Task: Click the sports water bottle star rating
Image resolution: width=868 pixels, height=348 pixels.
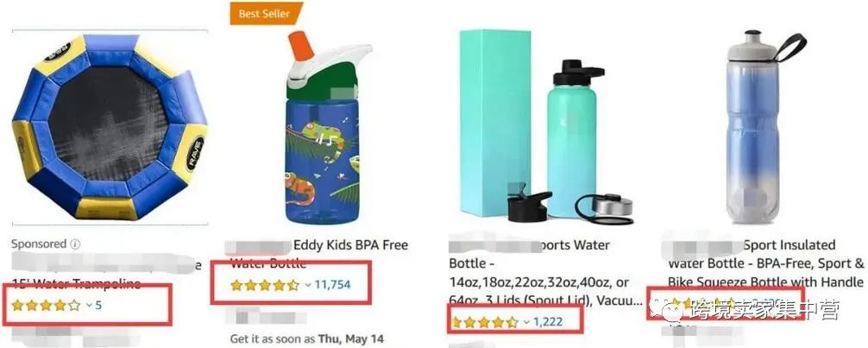Action: (485, 322)
